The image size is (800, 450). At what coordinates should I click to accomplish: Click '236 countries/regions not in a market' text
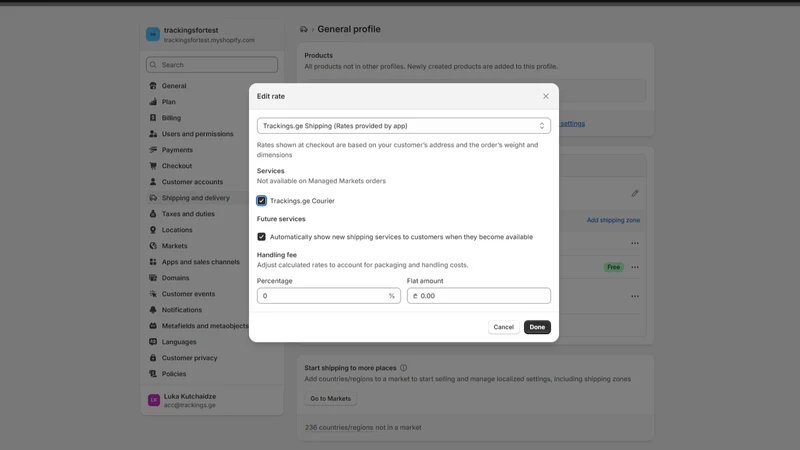click(363, 428)
